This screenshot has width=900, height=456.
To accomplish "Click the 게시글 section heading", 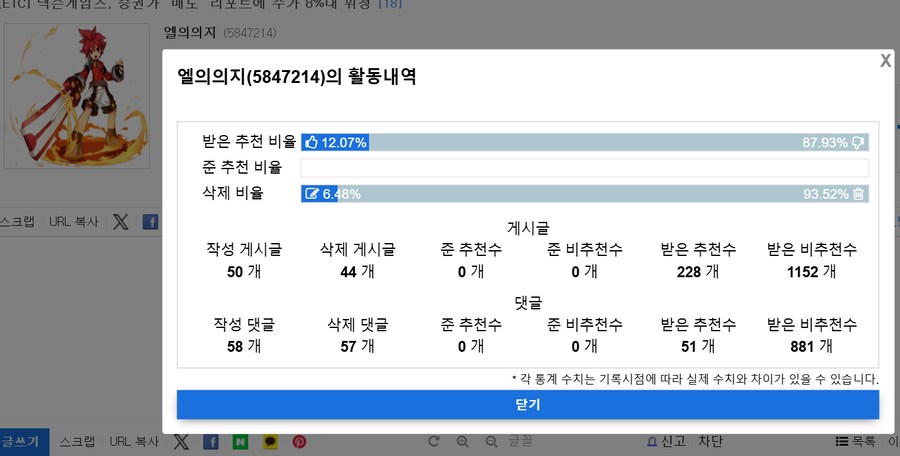I will click(528, 229).
